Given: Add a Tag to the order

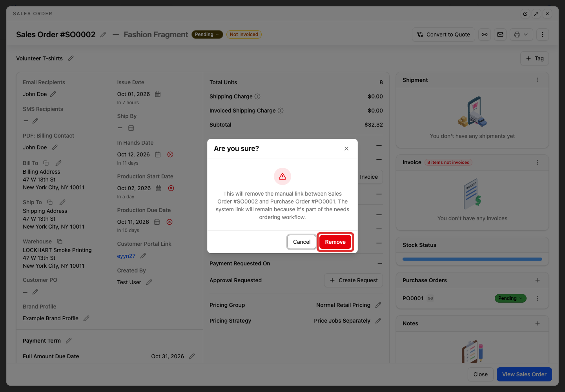Looking at the screenshot, I should coord(534,58).
